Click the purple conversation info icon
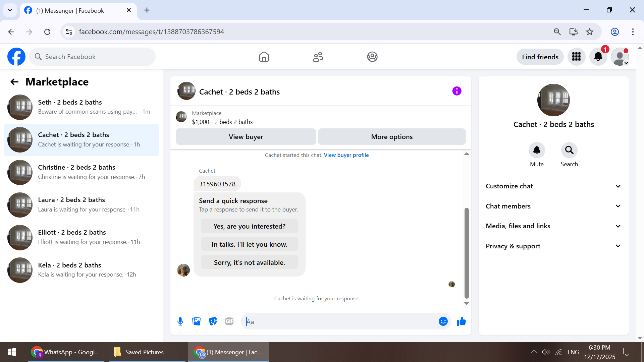644x362 pixels. tap(457, 91)
